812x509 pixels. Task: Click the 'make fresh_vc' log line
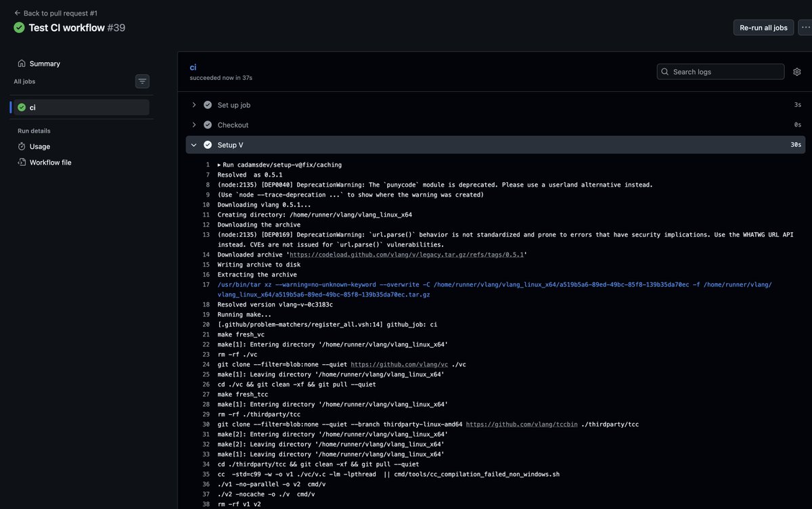(242, 334)
